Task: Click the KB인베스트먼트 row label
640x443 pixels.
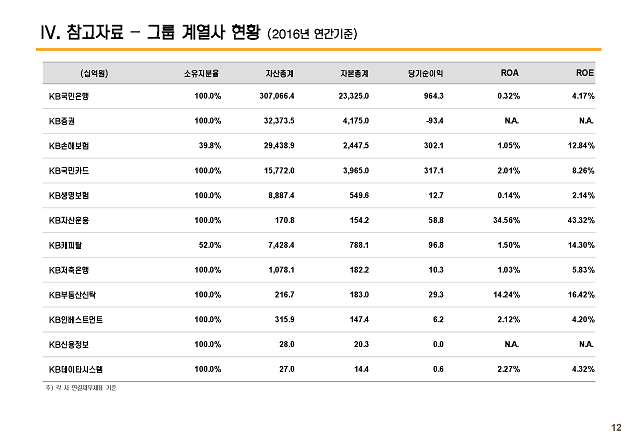Action: (x=76, y=320)
